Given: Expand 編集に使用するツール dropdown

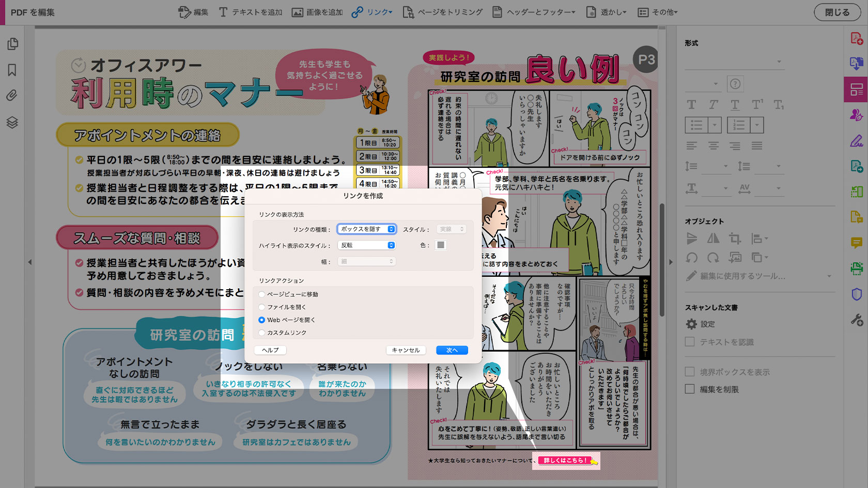Looking at the screenshot, I should click(x=829, y=276).
